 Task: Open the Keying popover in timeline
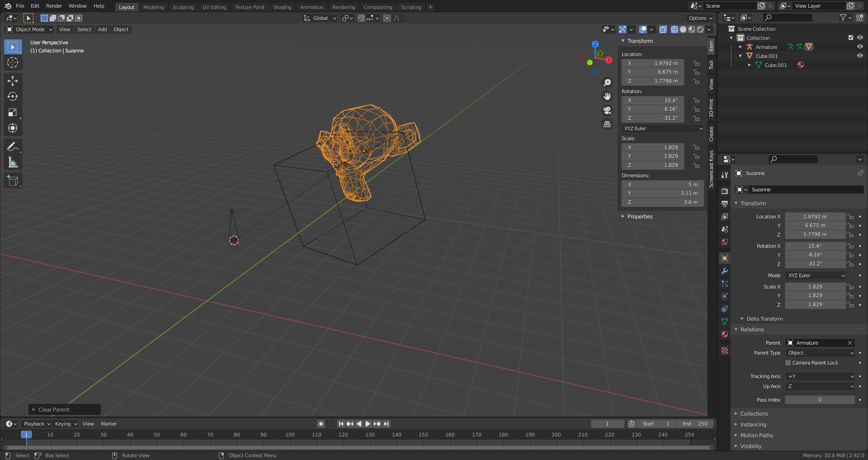66,424
